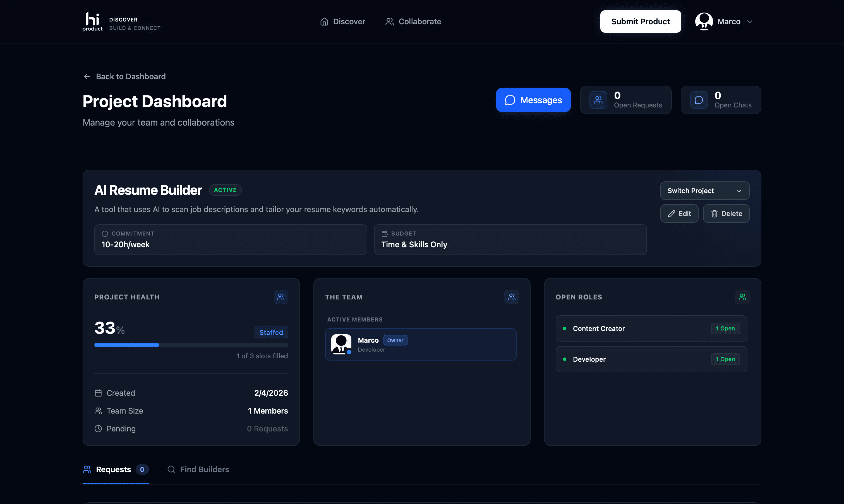Click the Collaborate people icon
This screenshot has width=844, height=504.
point(389,21)
